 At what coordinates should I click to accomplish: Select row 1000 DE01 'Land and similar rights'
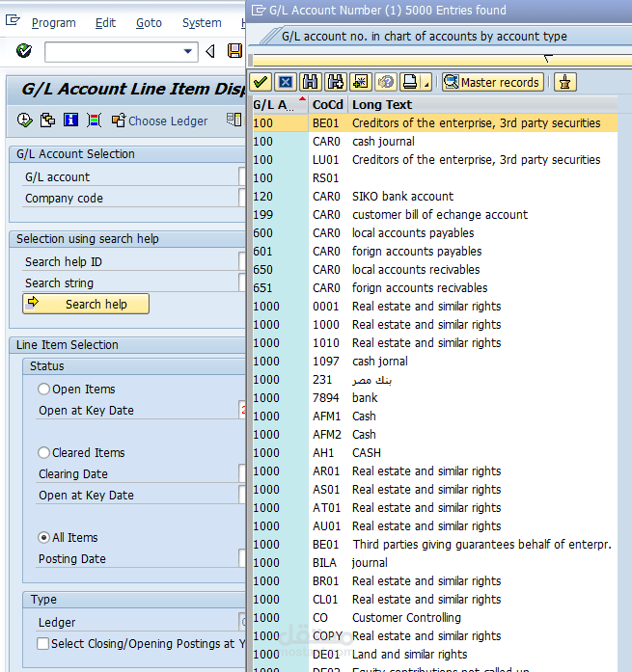click(435, 655)
